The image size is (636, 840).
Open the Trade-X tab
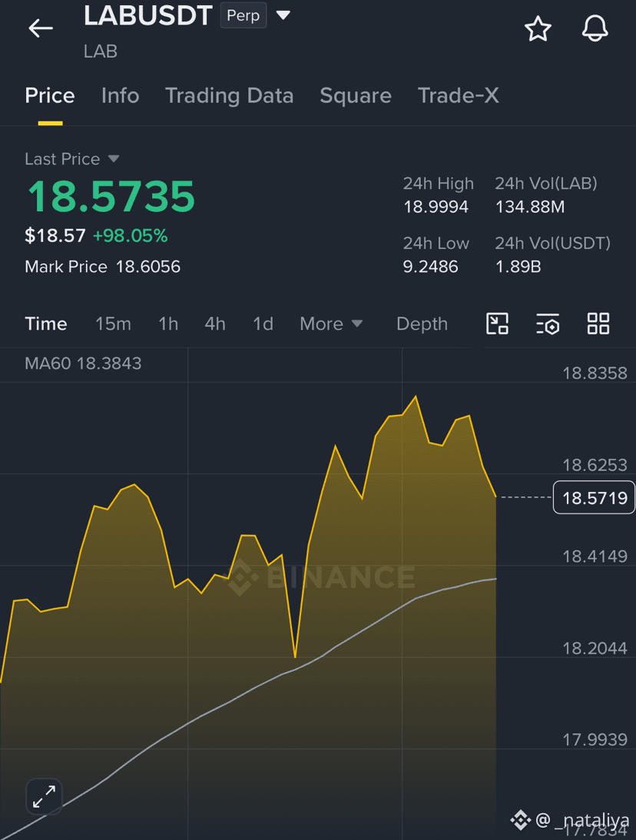pyautogui.click(x=459, y=95)
